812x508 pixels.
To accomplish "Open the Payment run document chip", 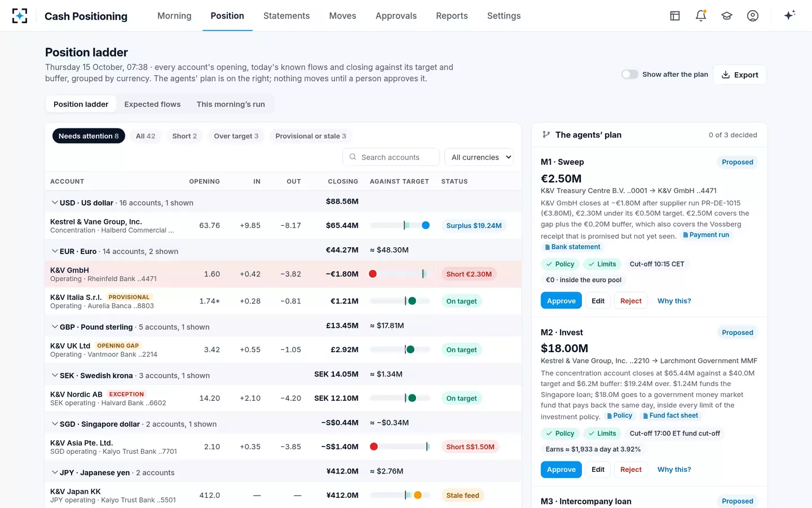I will click(x=706, y=235).
